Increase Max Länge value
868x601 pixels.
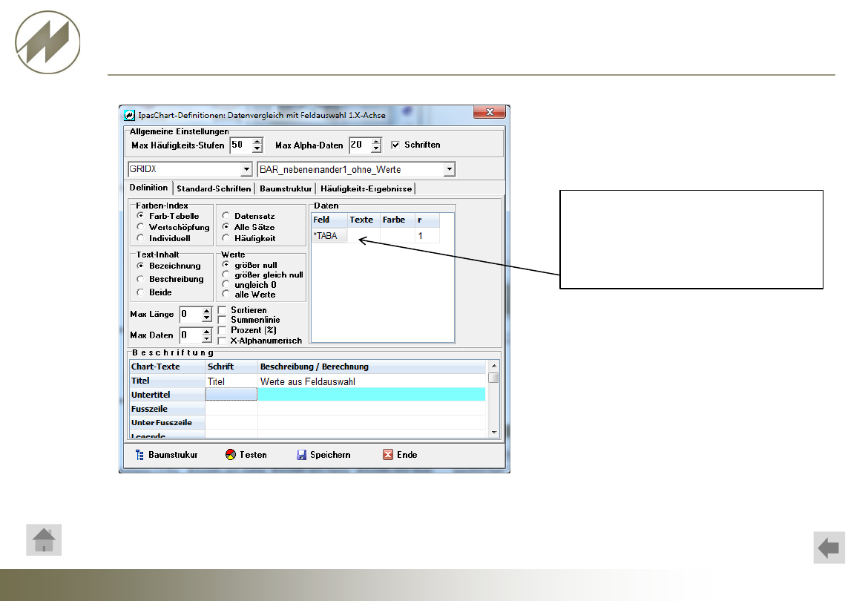point(206,311)
